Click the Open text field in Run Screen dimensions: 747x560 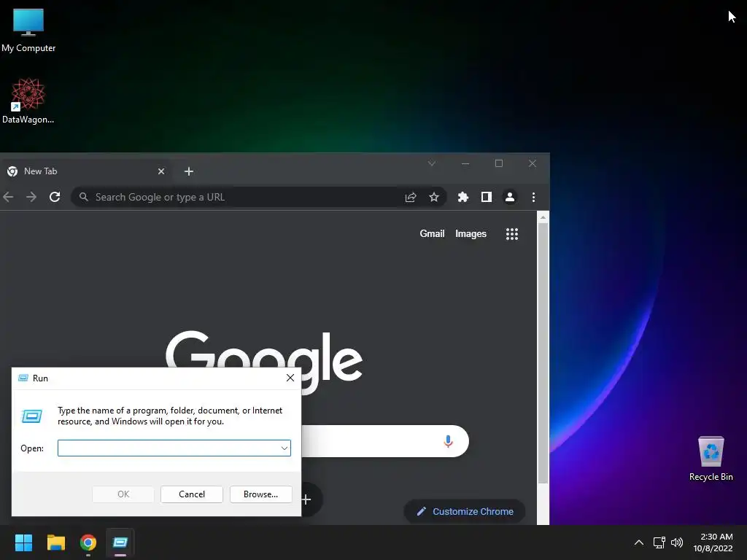(x=174, y=448)
